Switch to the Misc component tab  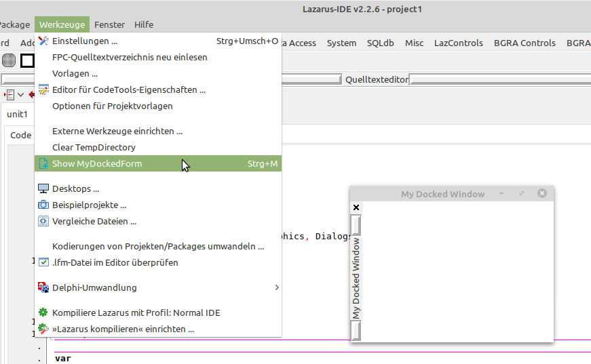pyautogui.click(x=414, y=43)
